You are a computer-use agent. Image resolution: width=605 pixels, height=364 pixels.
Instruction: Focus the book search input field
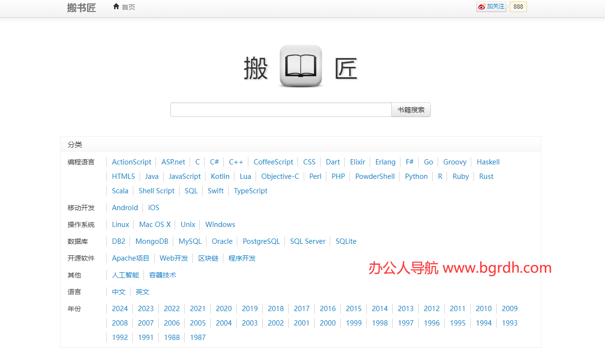tap(281, 110)
